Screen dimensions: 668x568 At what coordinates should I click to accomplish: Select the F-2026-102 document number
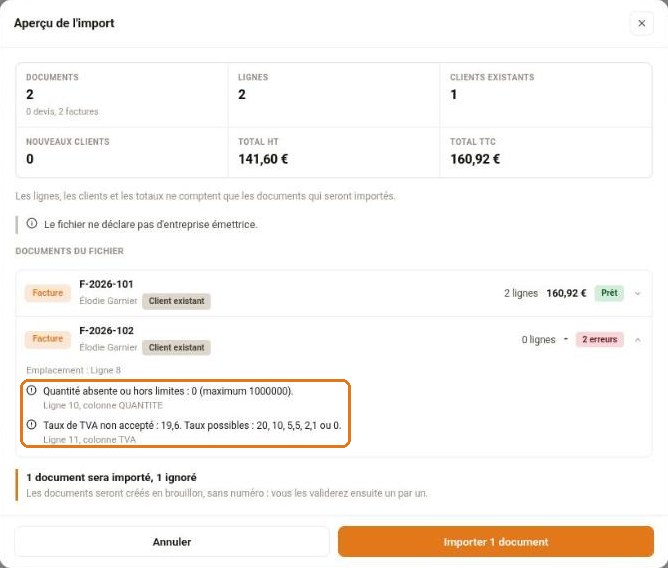pyautogui.click(x=107, y=331)
